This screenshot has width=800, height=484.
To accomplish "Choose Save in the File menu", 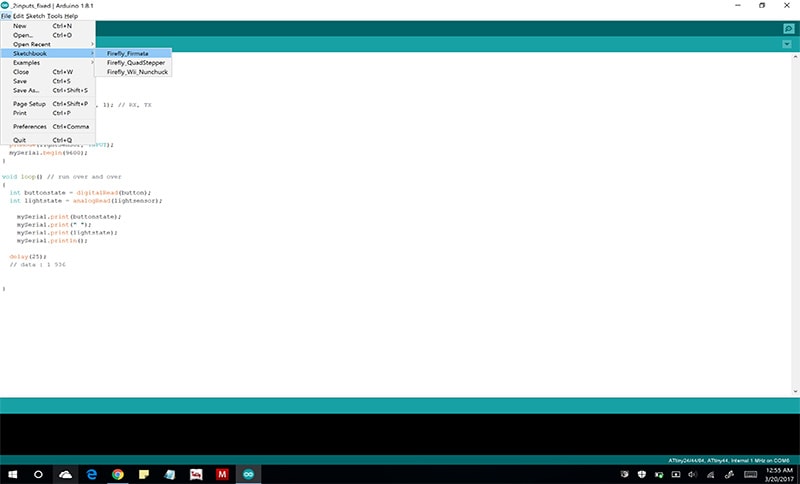I will 48,81.
